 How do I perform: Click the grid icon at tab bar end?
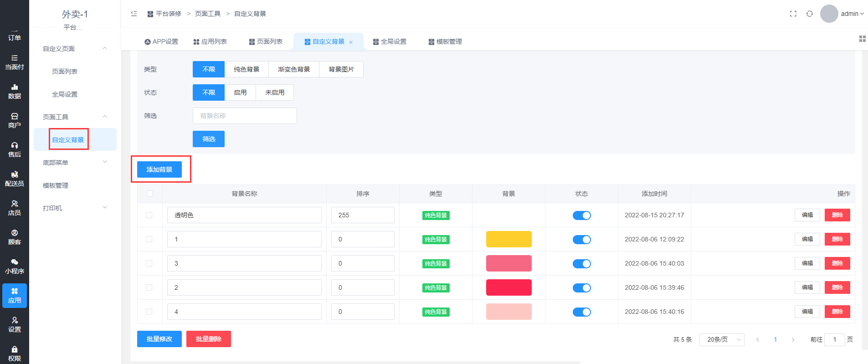point(863,39)
